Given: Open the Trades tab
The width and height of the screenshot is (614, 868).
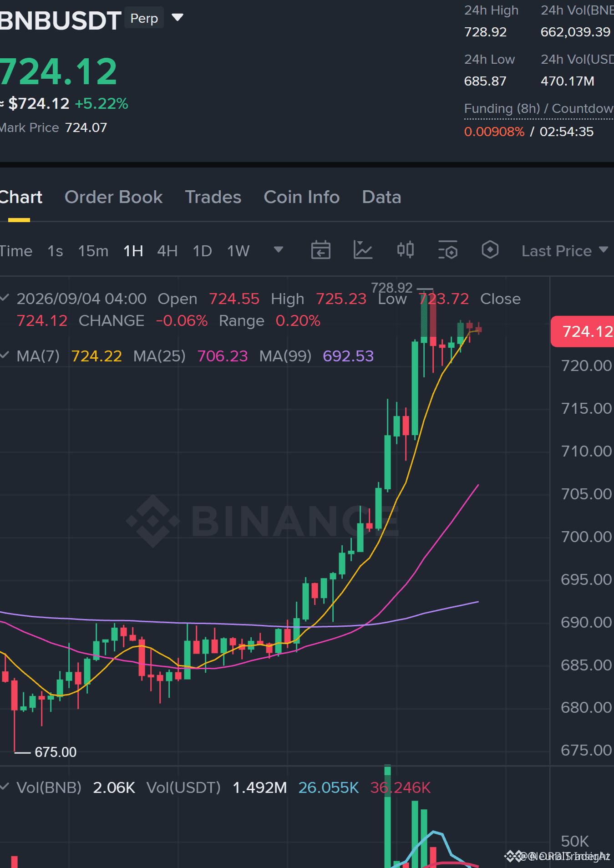Looking at the screenshot, I should (x=213, y=197).
